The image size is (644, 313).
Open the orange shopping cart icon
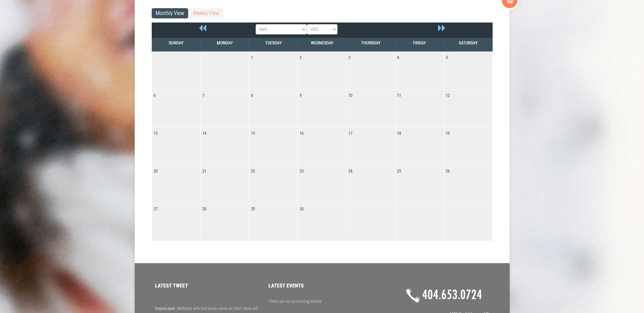(x=510, y=2)
